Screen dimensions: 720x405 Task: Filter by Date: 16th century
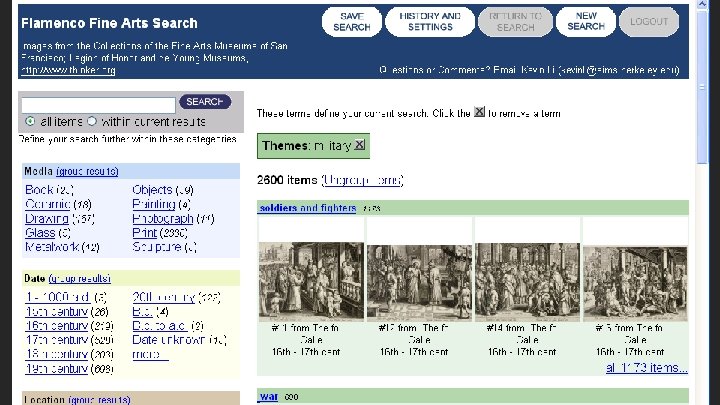point(56,326)
